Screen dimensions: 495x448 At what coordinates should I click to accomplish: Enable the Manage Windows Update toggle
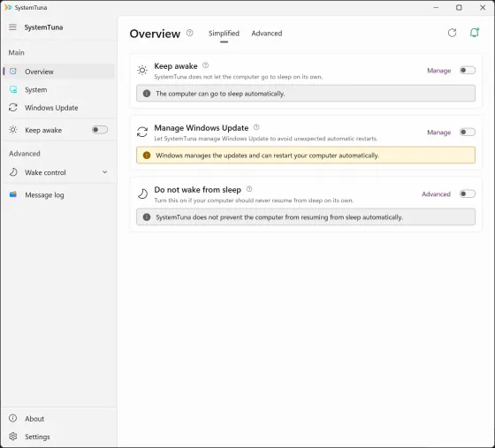click(x=468, y=132)
